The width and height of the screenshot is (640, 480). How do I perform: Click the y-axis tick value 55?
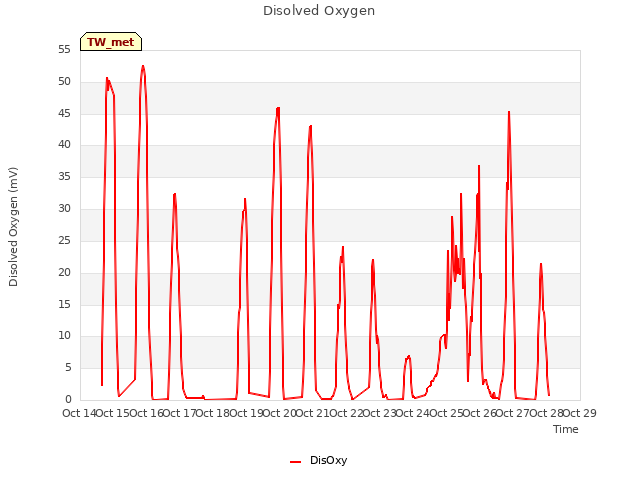pyautogui.click(x=64, y=50)
